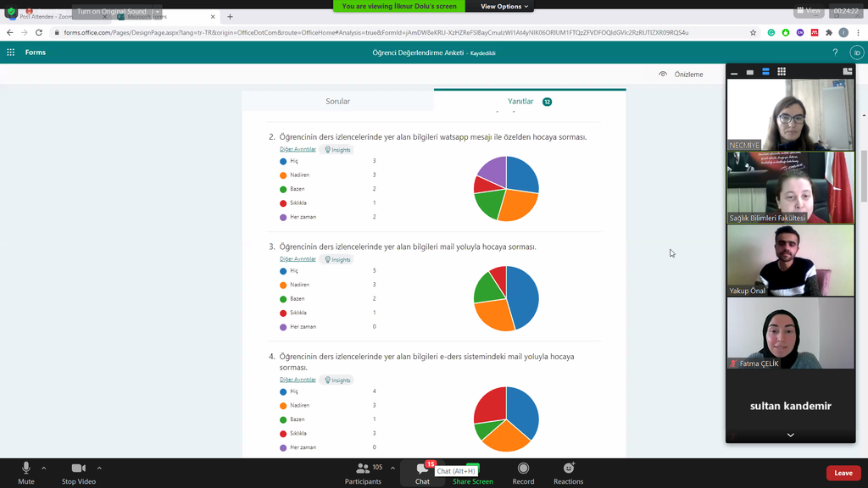
Task: Show single active speaker video strip
Action: (x=750, y=72)
